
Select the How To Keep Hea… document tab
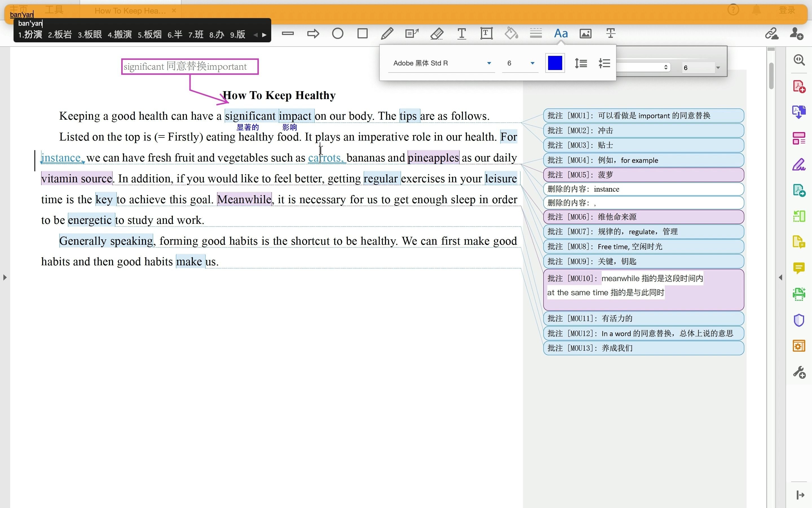(x=130, y=11)
